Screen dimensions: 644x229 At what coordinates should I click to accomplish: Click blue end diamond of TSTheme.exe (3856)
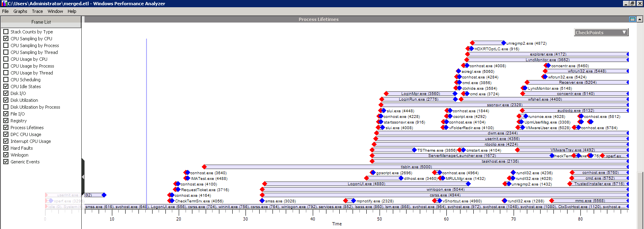(x=414, y=150)
